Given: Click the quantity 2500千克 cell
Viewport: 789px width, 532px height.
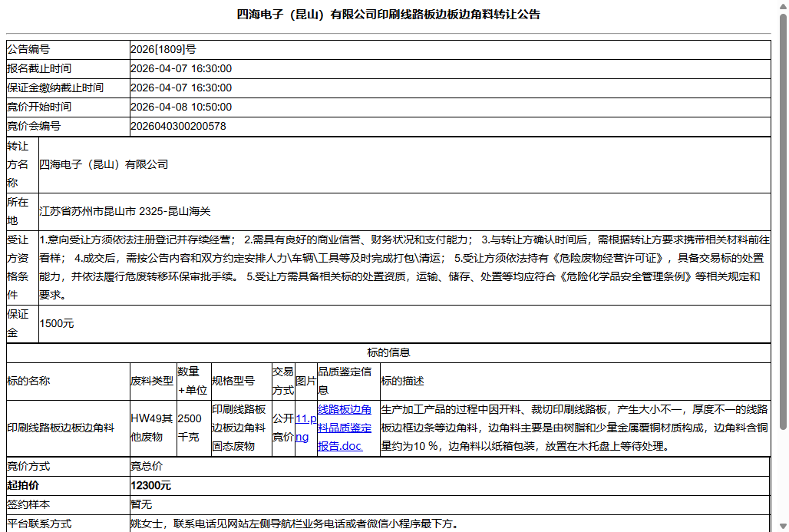Looking at the screenshot, I should (193, 428).
